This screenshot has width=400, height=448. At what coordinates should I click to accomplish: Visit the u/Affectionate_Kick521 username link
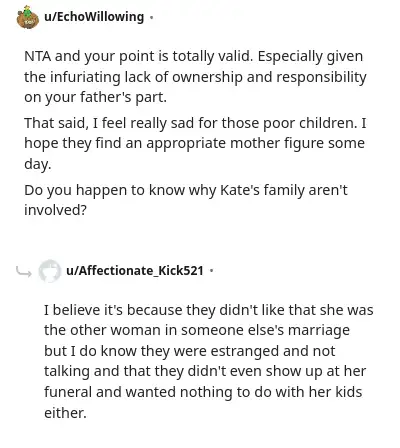pyautogui.click(x=135, y=270)
